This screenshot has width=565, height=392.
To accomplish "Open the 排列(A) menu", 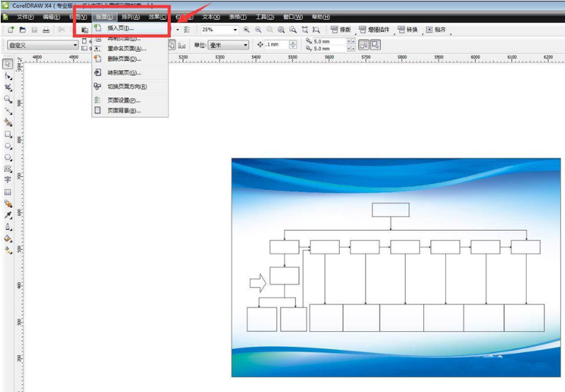I will 131,17.
